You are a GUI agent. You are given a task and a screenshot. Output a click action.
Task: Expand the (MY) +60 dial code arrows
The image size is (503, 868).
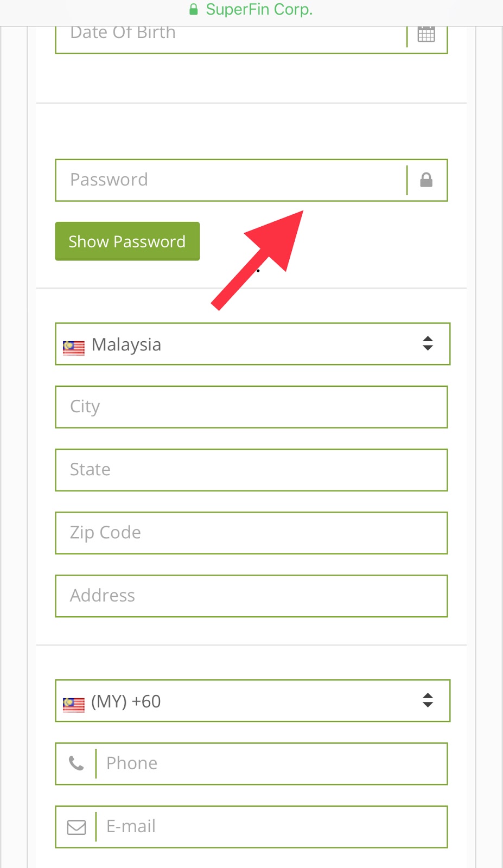428,700
